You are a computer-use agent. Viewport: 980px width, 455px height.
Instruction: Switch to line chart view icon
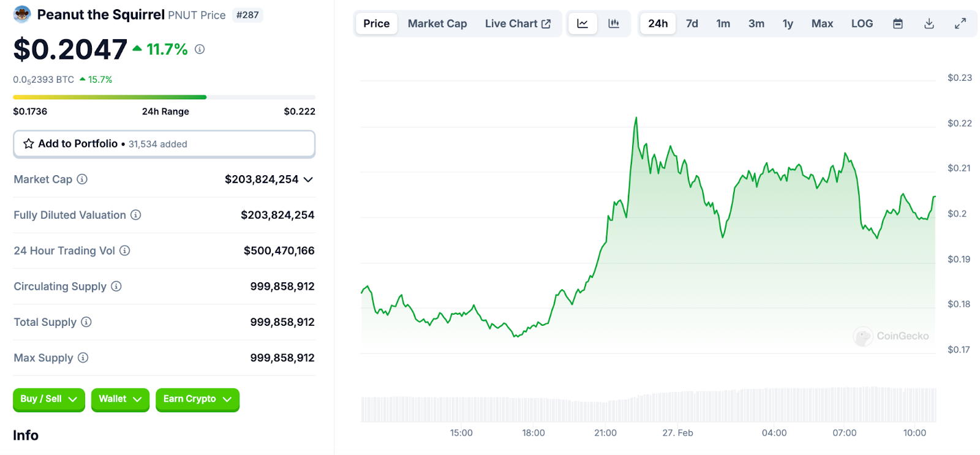(582, 24)
